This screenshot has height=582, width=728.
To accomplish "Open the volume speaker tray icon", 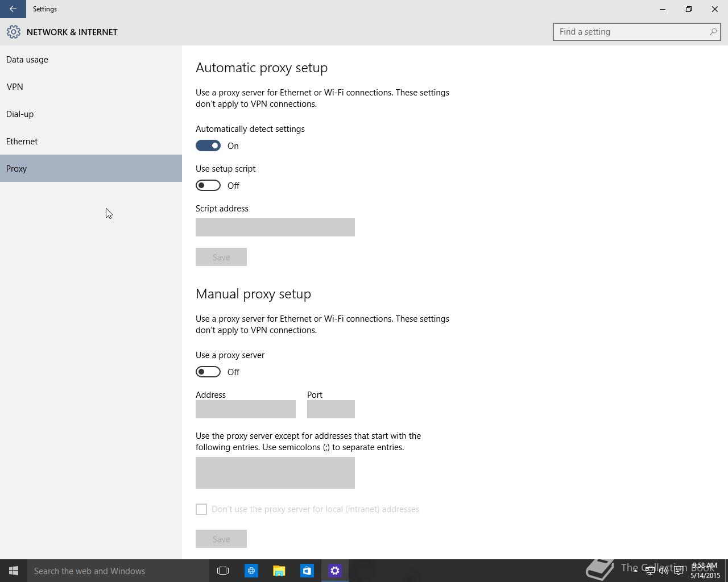I will tap(664, 571).
